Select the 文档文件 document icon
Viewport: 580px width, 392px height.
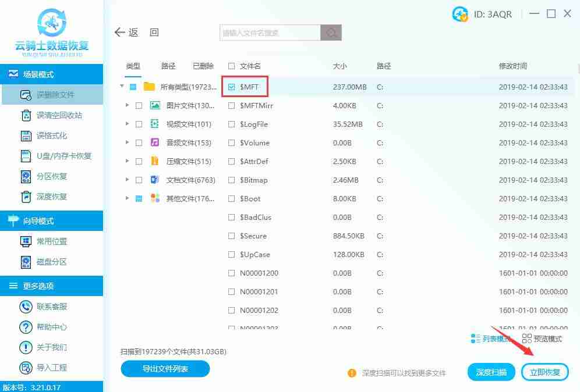[x=155, y=180]
